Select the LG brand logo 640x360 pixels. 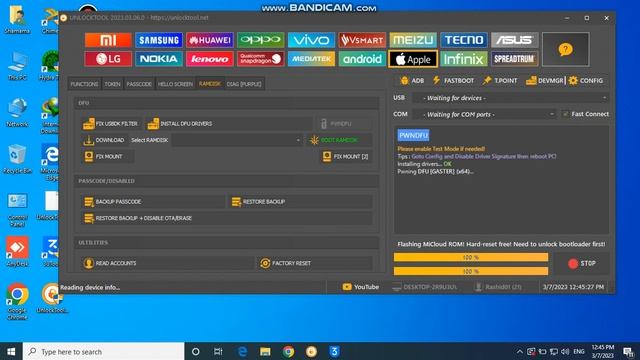pos(108,59)
